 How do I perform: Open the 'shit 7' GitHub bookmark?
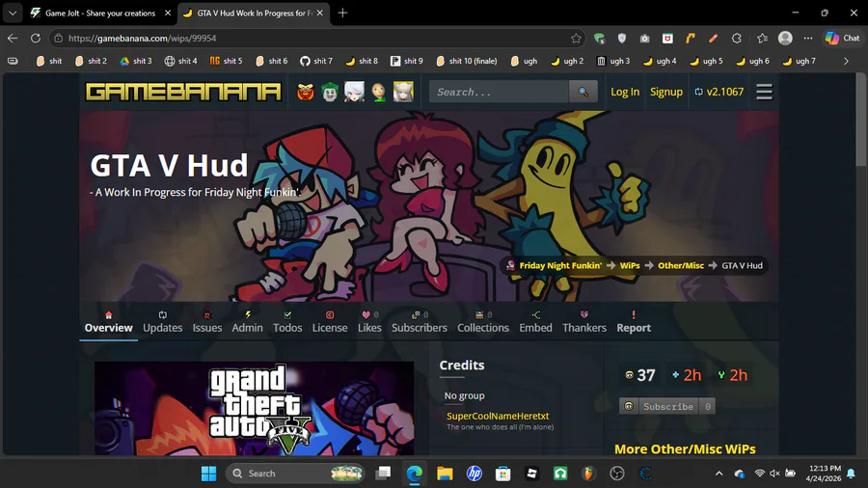[x=316, y=61]
